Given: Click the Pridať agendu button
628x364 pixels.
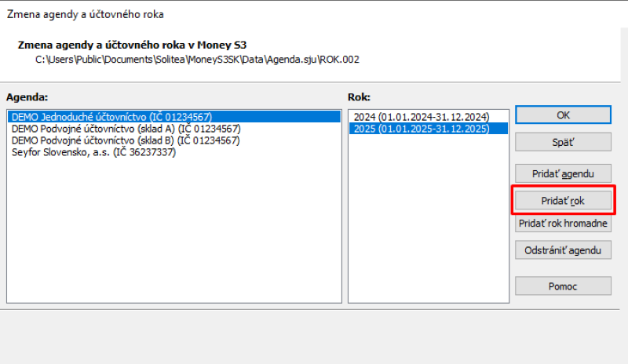Looking at the screenshot, I should pos(563,173).
